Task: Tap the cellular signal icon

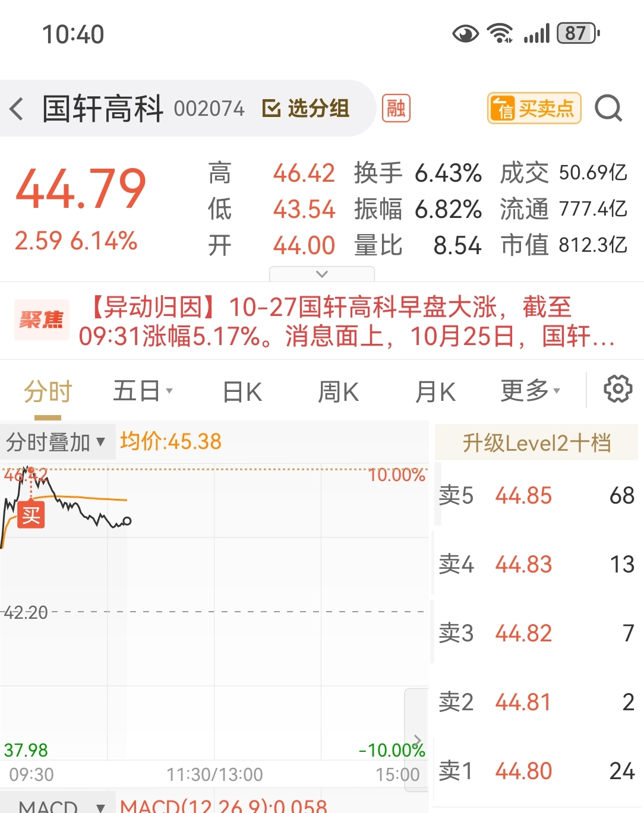Action: click(536, 34)
